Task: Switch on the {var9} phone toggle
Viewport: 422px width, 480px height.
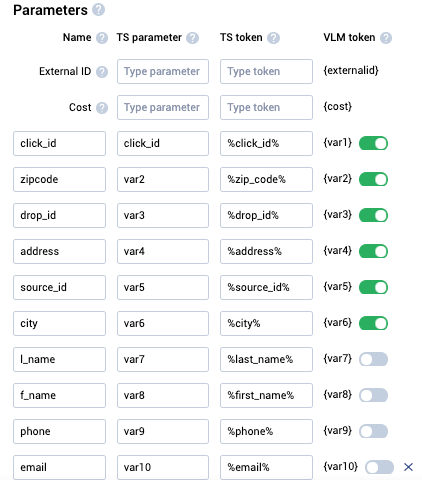Action: 373,431
